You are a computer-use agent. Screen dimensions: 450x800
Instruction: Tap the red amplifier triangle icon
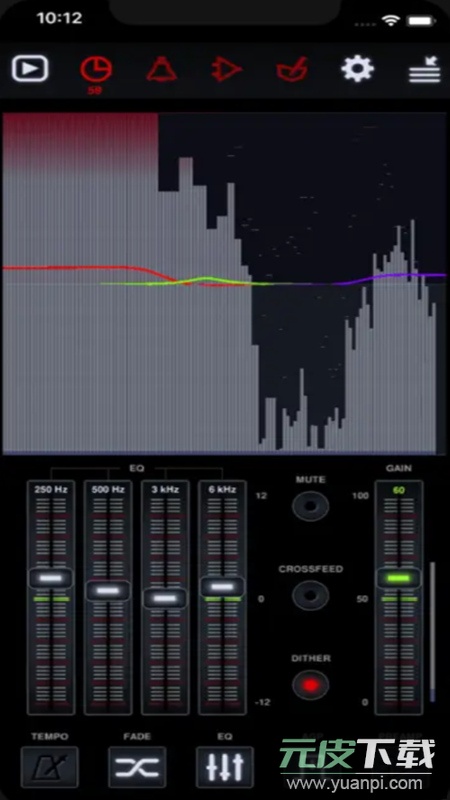coord(227,69)
